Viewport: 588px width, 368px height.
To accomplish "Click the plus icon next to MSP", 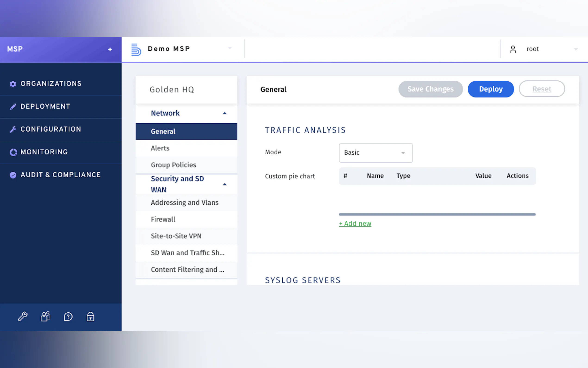I will click(110, 50).
